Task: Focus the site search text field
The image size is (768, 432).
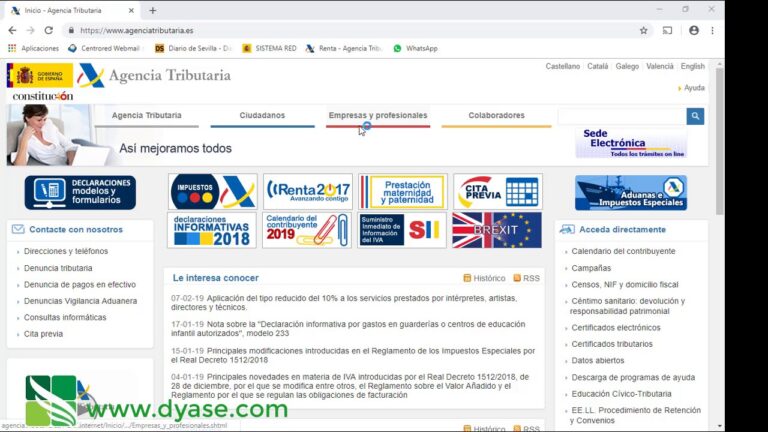Action: 622,116
